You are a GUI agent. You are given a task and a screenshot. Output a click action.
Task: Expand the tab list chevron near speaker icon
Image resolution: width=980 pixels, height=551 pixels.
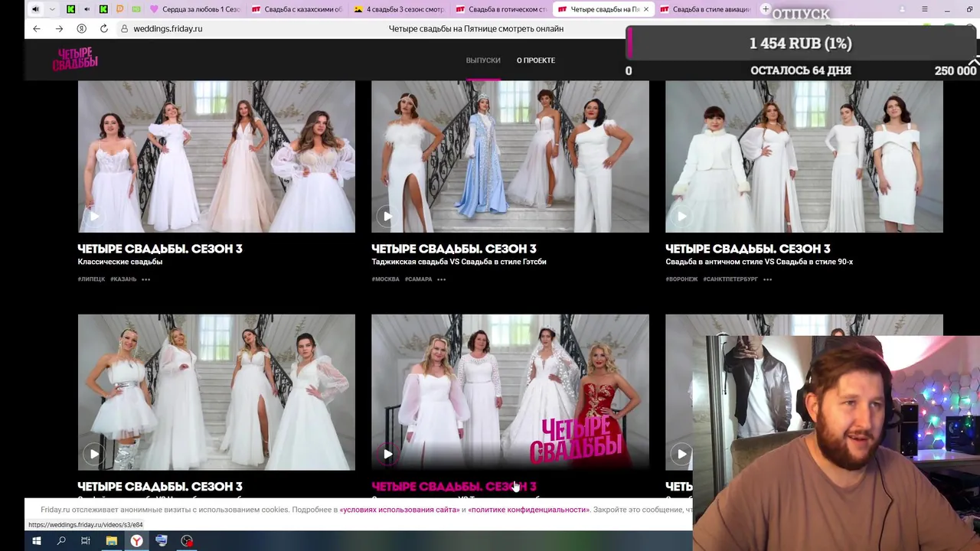tap(51, 9)
